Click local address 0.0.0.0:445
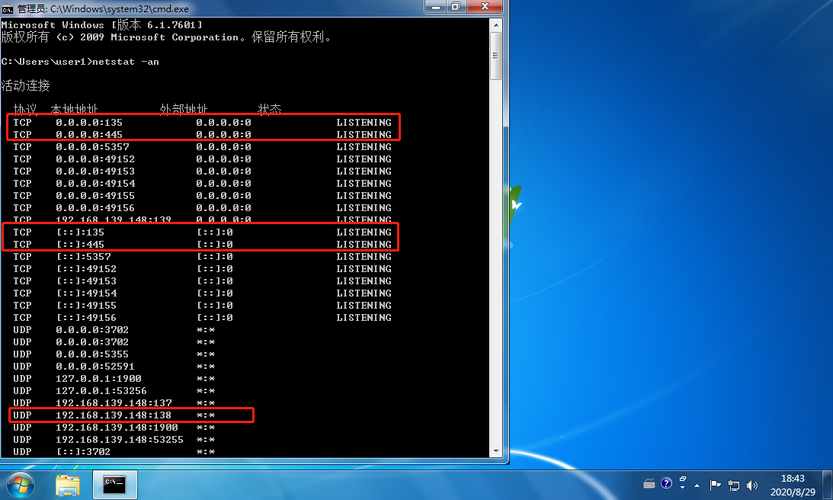The width and height of the screenshot is (833, 500). (x=89, y=134)
